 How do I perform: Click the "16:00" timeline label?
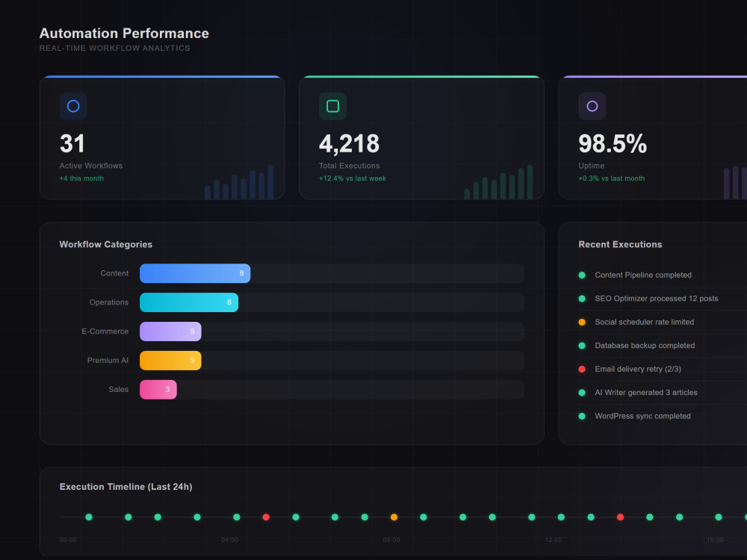[715, 540]
